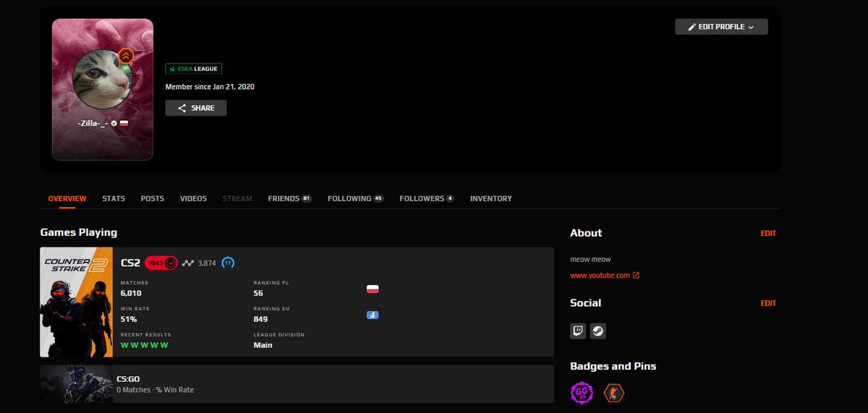Click the blue skill level 17 ring
868x413 pixels.
[x=228, y=263]
